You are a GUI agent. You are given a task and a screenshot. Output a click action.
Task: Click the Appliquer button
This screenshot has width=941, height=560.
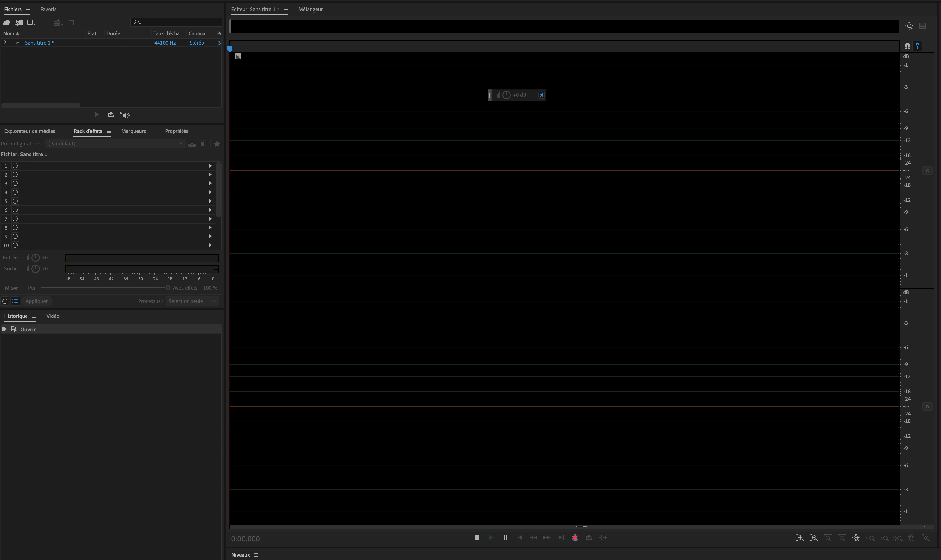37,301
